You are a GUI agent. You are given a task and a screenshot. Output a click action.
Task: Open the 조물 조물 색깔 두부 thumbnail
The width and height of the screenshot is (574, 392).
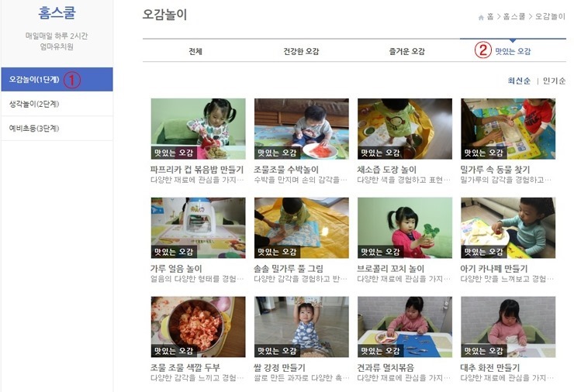pos(198,327)
